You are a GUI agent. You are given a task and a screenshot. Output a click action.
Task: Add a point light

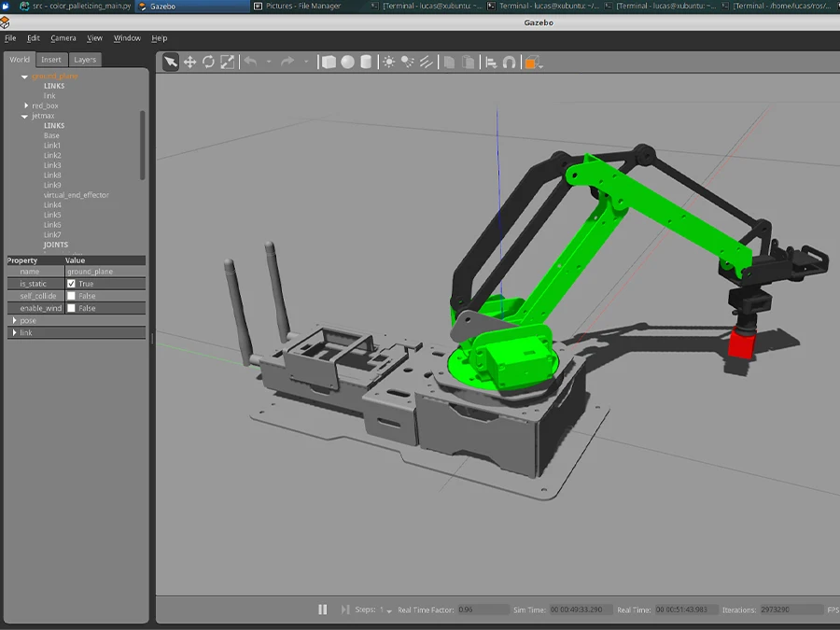(x=389, y=63)
